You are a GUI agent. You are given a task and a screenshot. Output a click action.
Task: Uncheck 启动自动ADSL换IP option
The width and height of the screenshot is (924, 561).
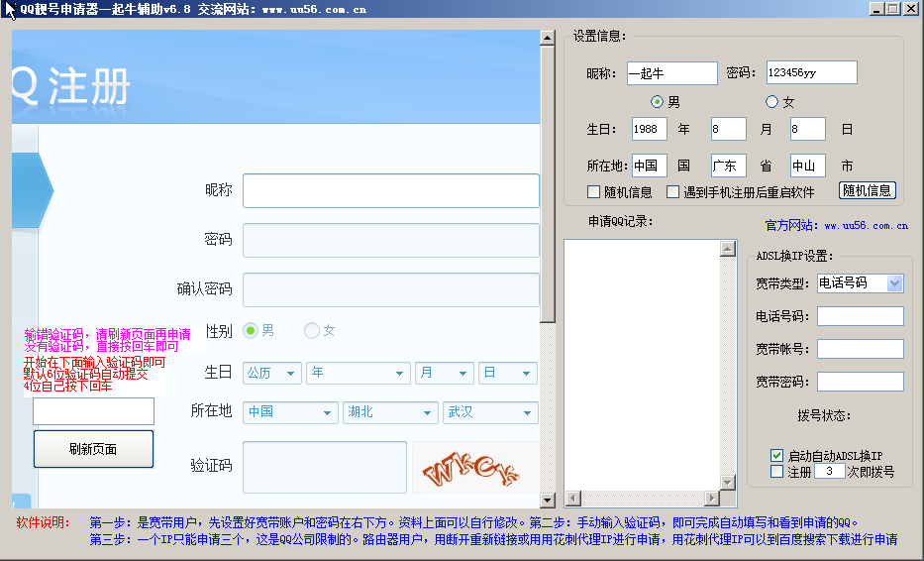point(776,455)
